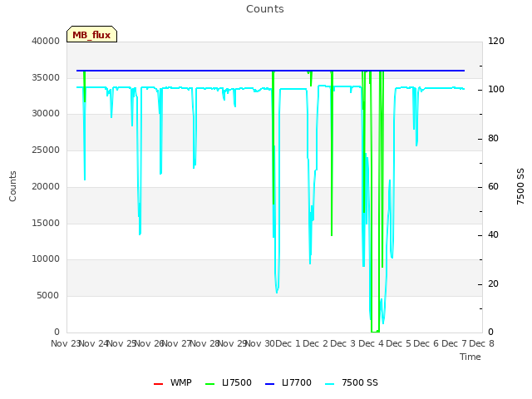Click the 120 right axis tick label
The width and height of the screenshot is (532, 399).
tap(496, 41)
